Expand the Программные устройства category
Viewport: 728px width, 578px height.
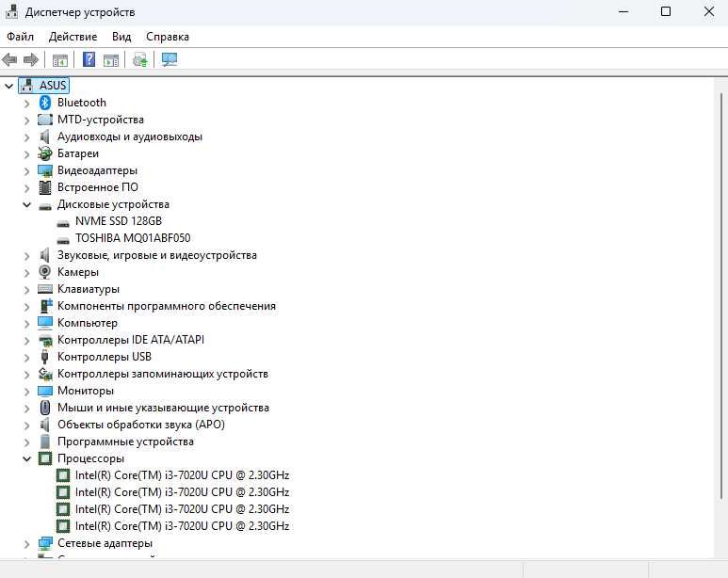tap(27, 442)
